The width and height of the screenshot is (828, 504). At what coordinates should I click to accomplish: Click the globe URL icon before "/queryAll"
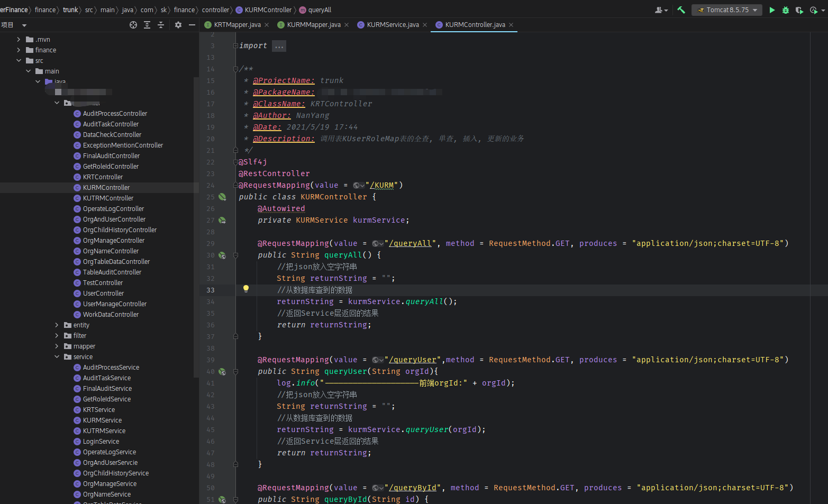(378, 243)
